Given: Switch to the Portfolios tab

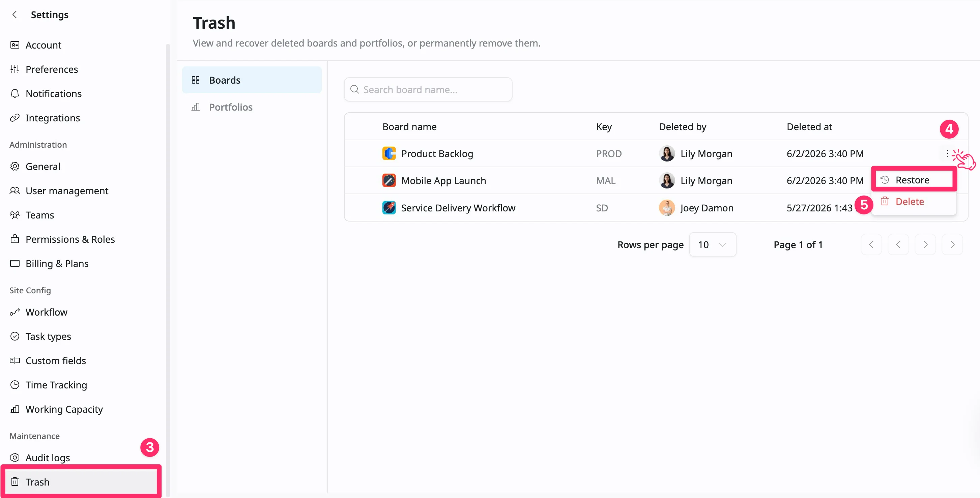Looking at the screenshot, I should (252, 107).
